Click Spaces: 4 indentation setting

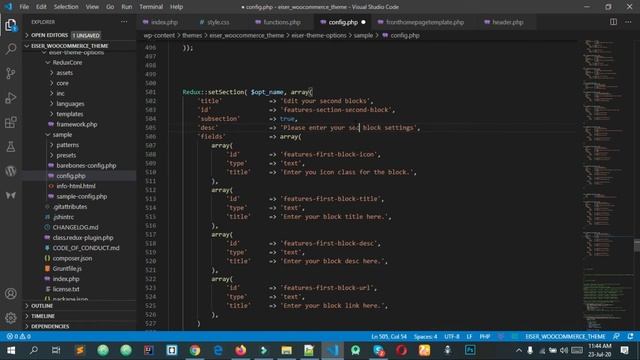425,336
